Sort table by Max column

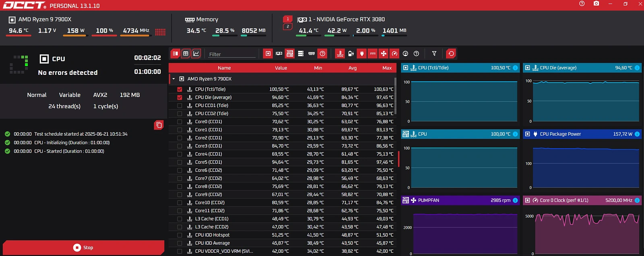pos(387,68)
